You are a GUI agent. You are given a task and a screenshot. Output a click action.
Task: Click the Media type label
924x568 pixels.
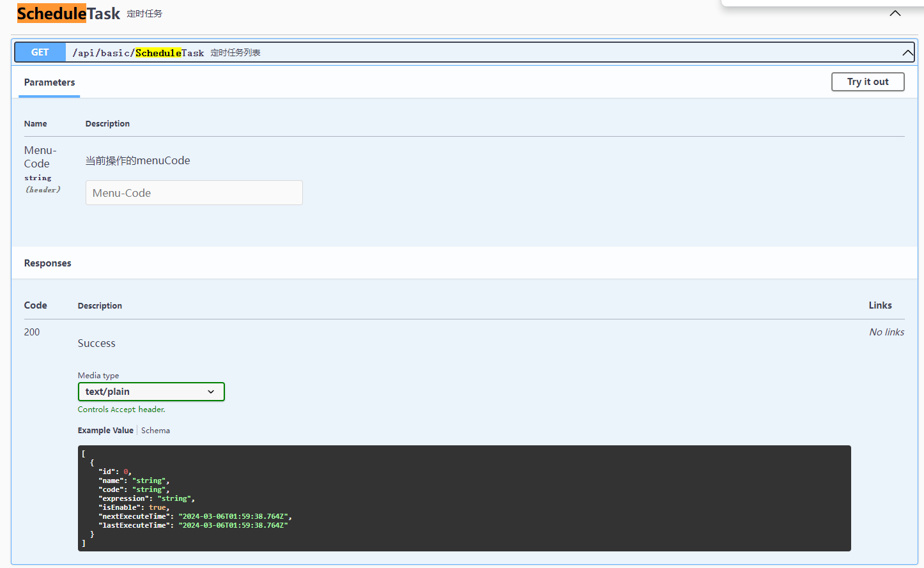pos(98,376)
